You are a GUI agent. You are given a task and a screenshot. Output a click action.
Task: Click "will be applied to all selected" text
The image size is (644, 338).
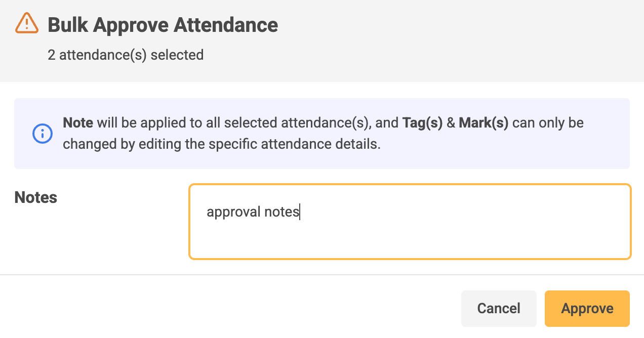(x=187, y=123)
